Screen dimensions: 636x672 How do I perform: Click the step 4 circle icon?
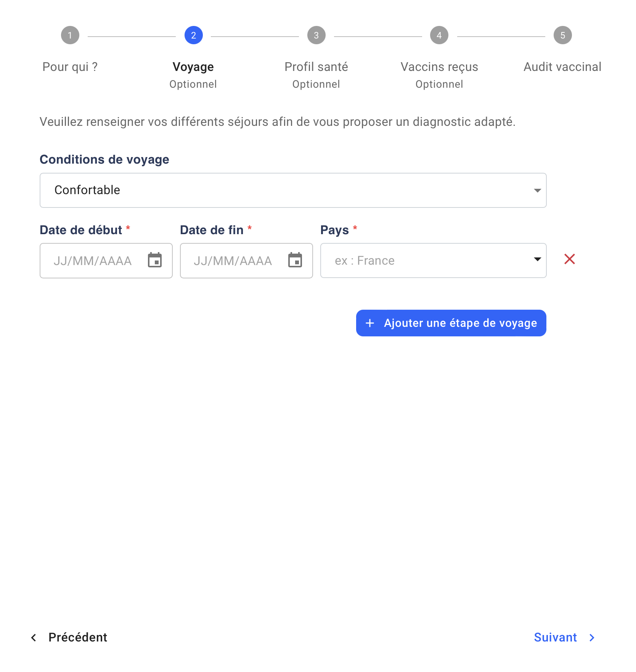(x=439, y=35)
